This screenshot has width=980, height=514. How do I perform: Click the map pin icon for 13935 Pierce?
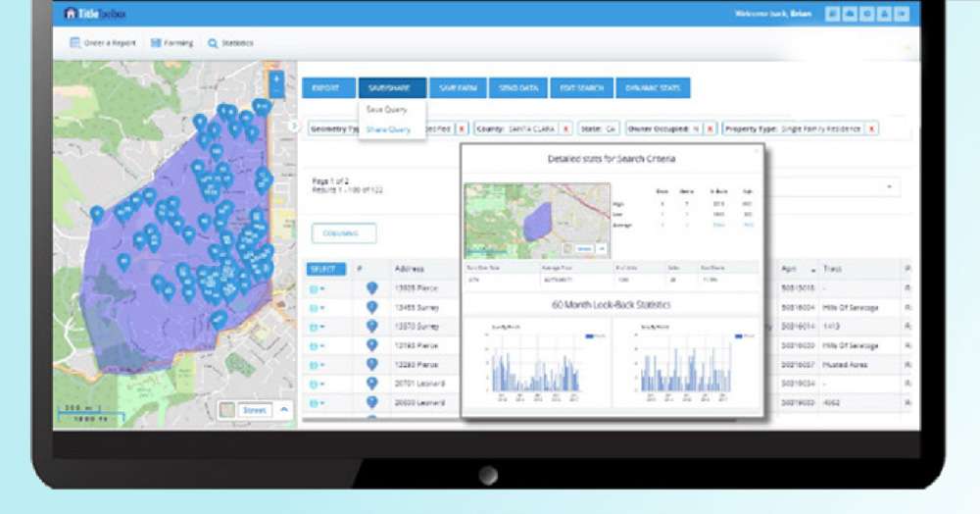click(371, 287)
